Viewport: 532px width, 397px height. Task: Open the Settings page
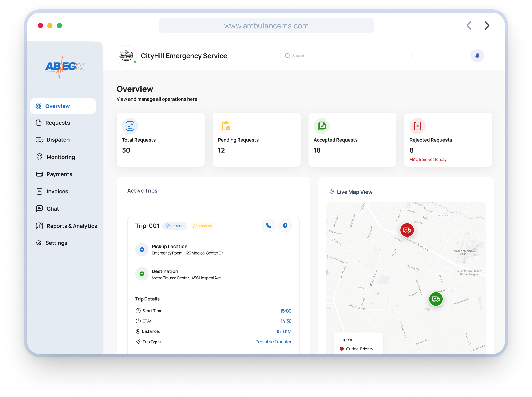[56, 243]
